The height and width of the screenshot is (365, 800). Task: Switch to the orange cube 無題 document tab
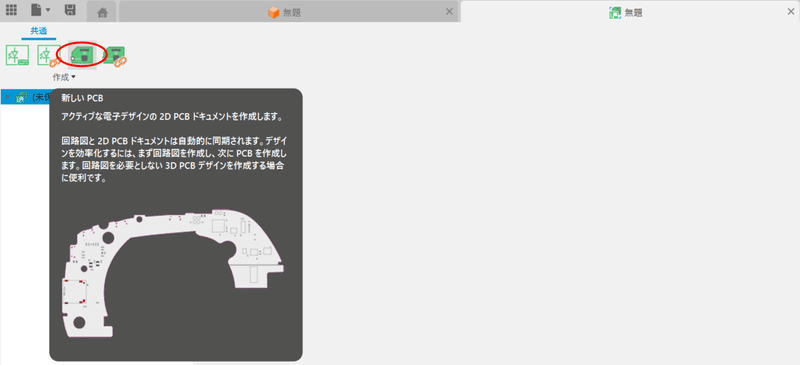[284, 12]
